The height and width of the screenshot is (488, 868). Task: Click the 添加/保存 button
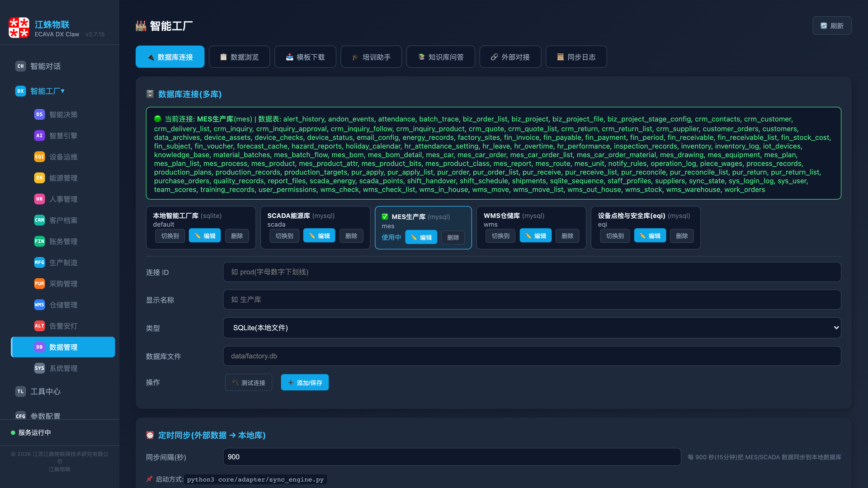(x=305, y=382)
